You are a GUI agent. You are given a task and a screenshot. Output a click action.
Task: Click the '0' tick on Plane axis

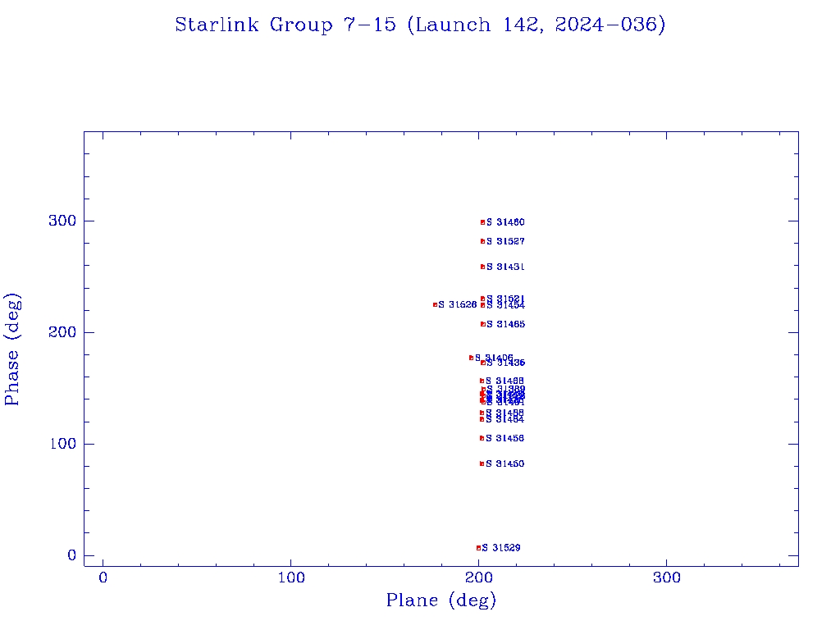103,578
